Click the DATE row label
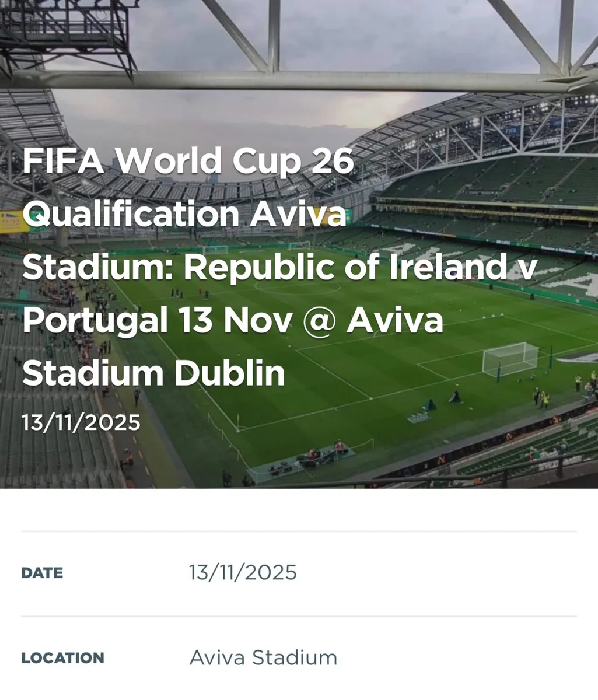The image size is (598, 700). 42,573
